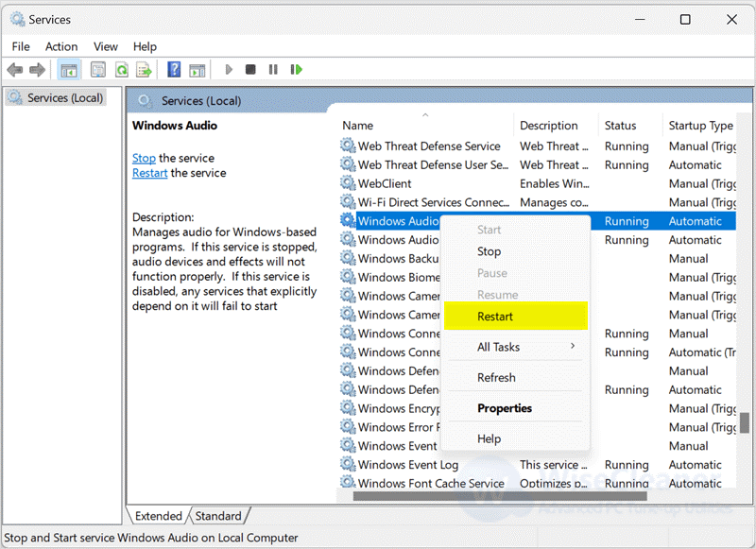Viewport: 756px width, 549px height.
Task: Minimize the Services window
Action: click(x=640, y=19)
